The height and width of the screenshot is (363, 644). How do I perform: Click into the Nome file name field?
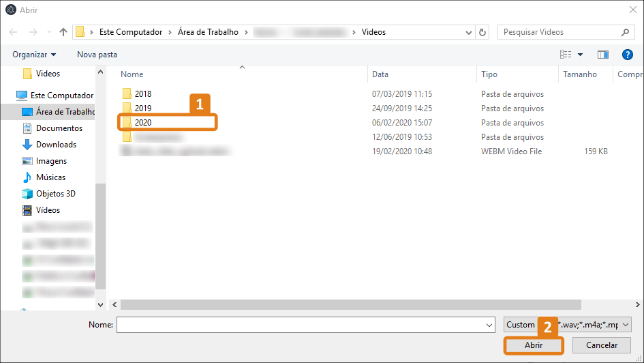click(x=300, y=325)
